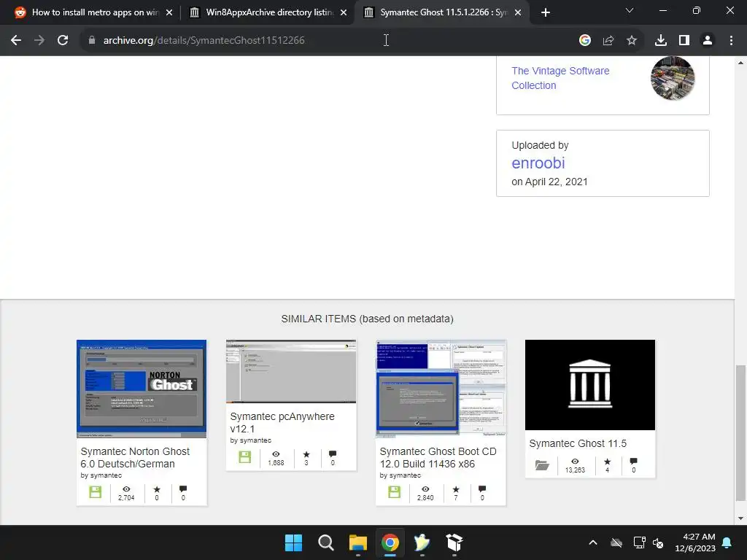Click scrollbar up arrow

pos(740,63)
